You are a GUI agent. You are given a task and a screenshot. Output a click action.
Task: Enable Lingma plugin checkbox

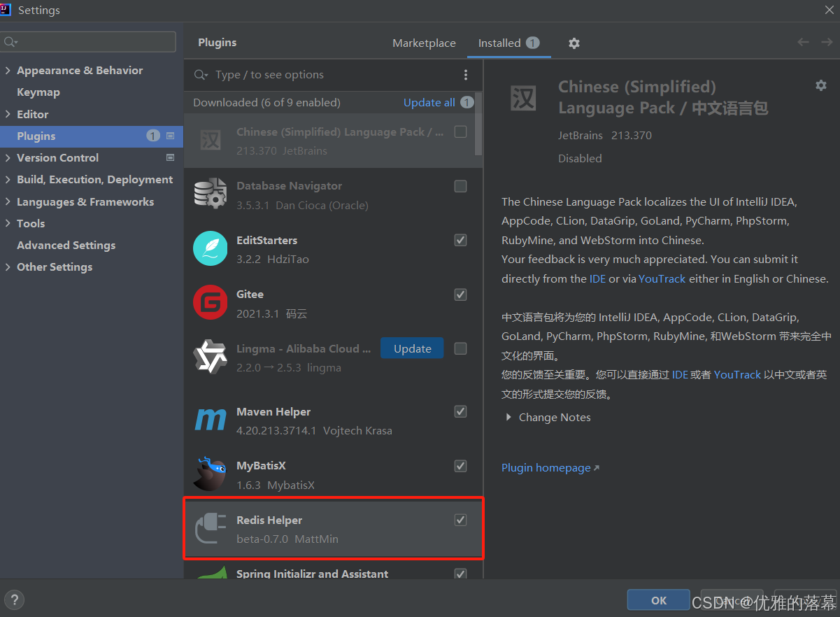[x=460, y=348]
